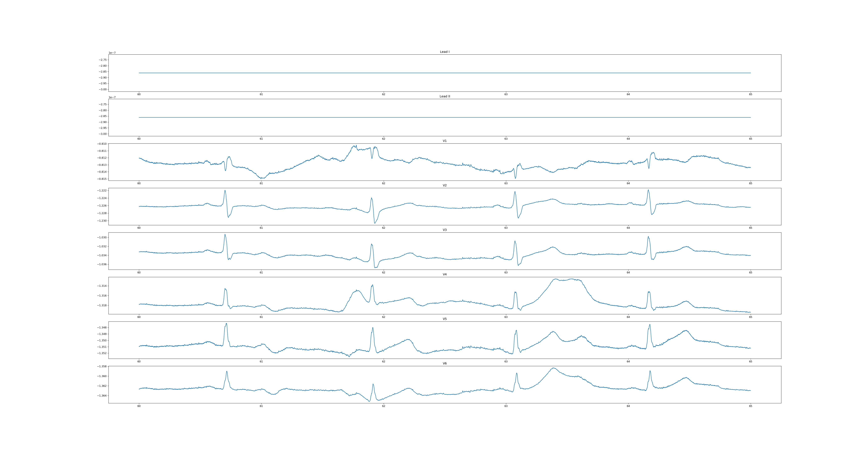Click the -1.036 y-axis tick of V3
Screen dimensions: 868x453
point(102,264)
